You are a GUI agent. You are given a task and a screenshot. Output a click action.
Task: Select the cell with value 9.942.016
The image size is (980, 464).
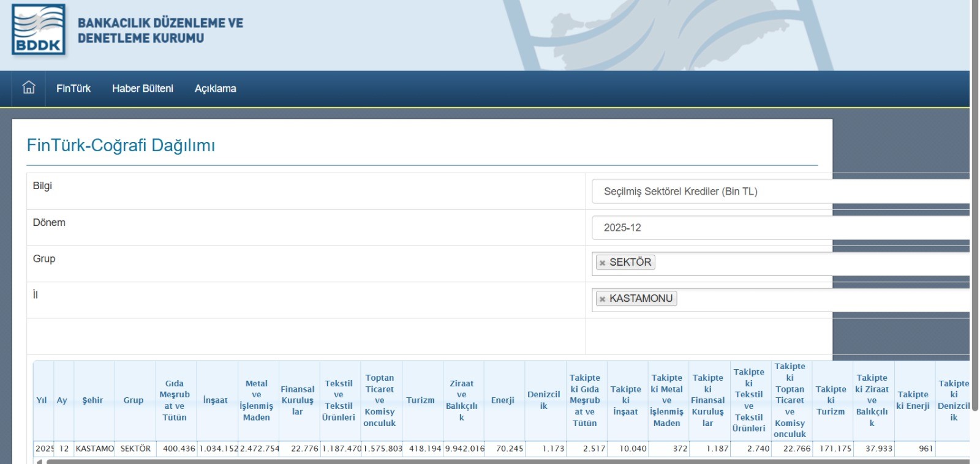(x=464, y=449)
